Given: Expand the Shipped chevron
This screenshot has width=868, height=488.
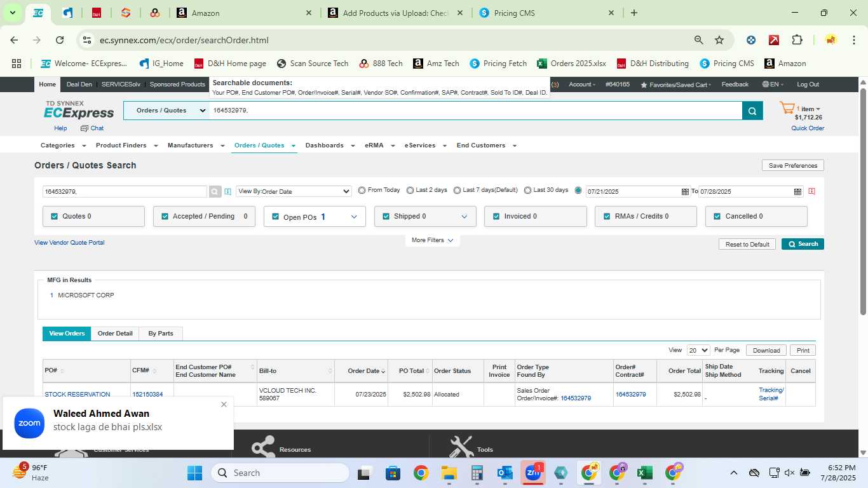Looking at the screenshot, I should coord(465,217).
